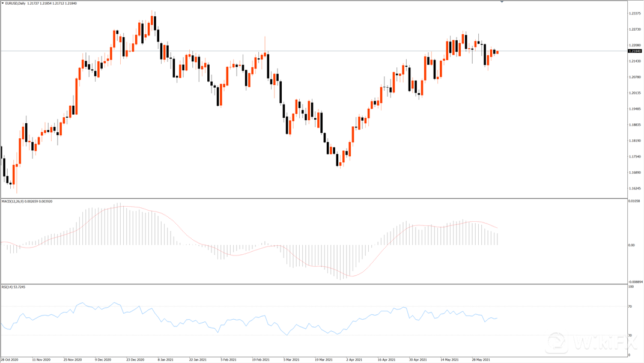Click the 19 Feb 2021 date on time axis
Viewport: 644px width, 363px height.
coord(260,359)
